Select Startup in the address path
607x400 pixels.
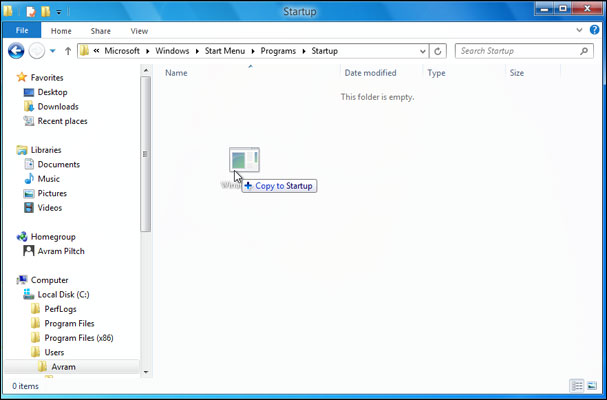(x=324, y=51)
